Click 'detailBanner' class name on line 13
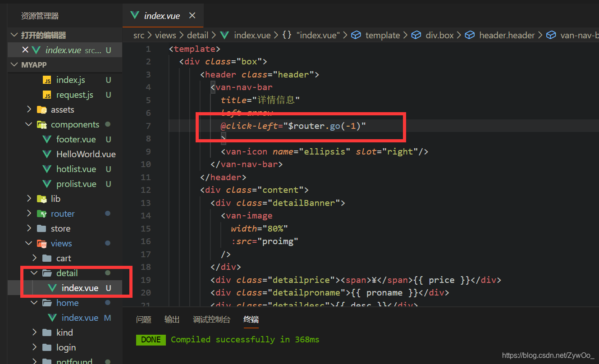The height and width of the screenshot is (364, 599). pos(303,203)
